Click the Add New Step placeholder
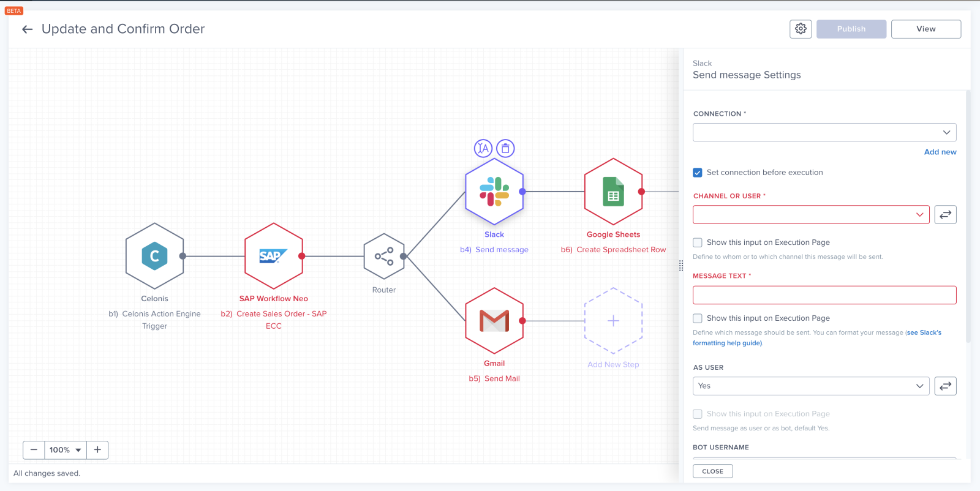Viewport: 980px width, 491px height. point(613,321)
